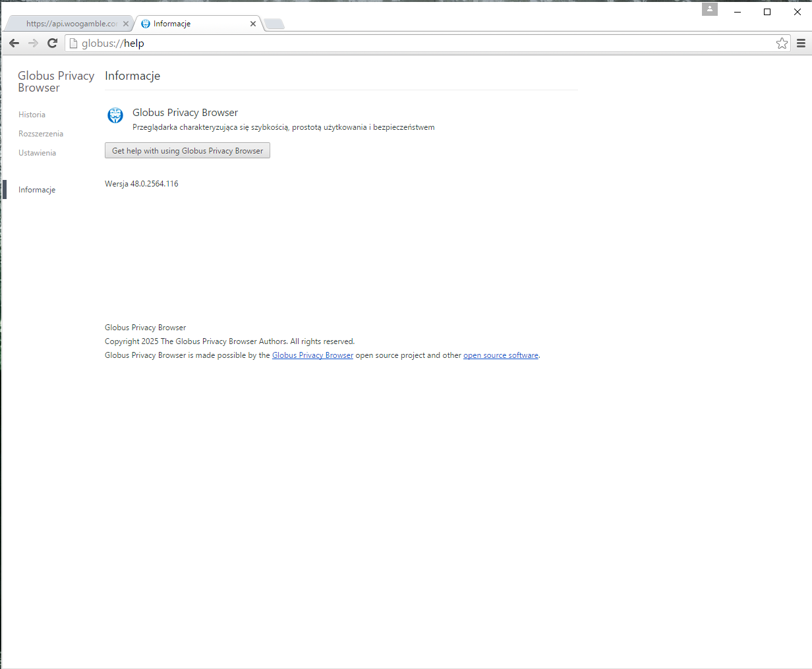This screenshot has width=812, height=669.
Task: Bookmark this page with the star icon
Action: click(x=782, y=44)
